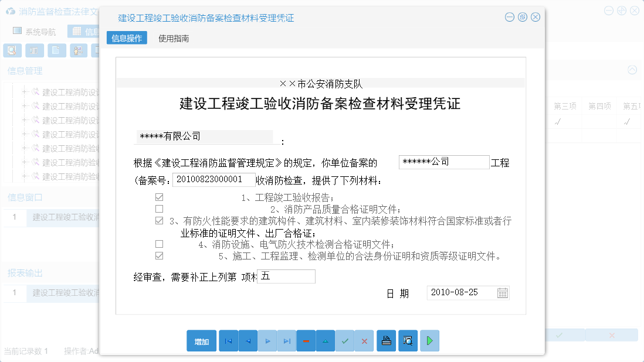Open the print preview icon
644x362 pixels.
coord(408,340)
